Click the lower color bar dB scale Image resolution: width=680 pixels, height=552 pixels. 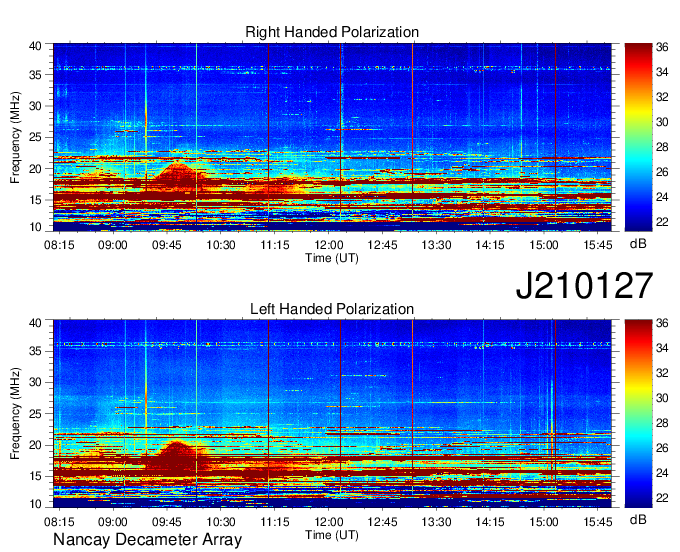click(x=638, y=414)
